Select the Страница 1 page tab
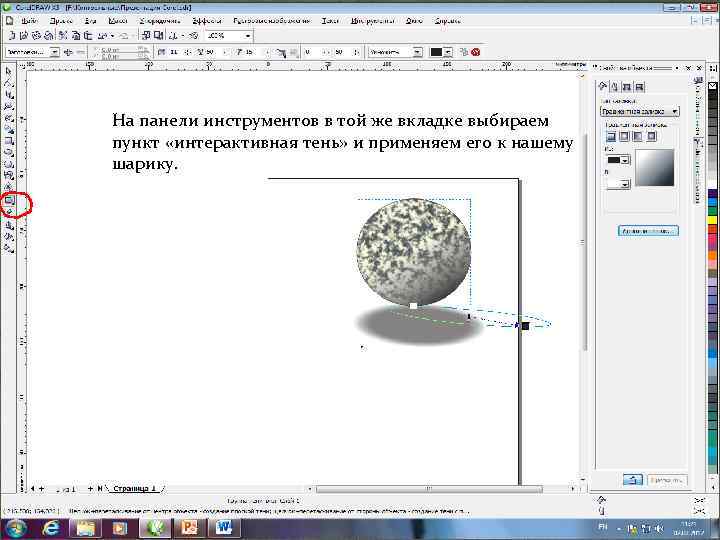The width and height of the screenshot is (720, 540). pyautogui.click(x=135, y=489)
